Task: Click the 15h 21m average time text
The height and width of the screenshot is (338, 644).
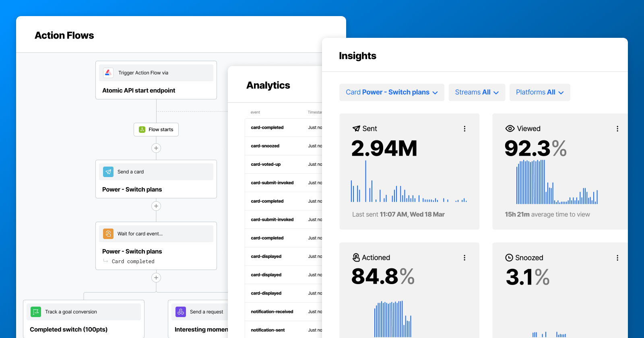Action: tap(547, 214)
